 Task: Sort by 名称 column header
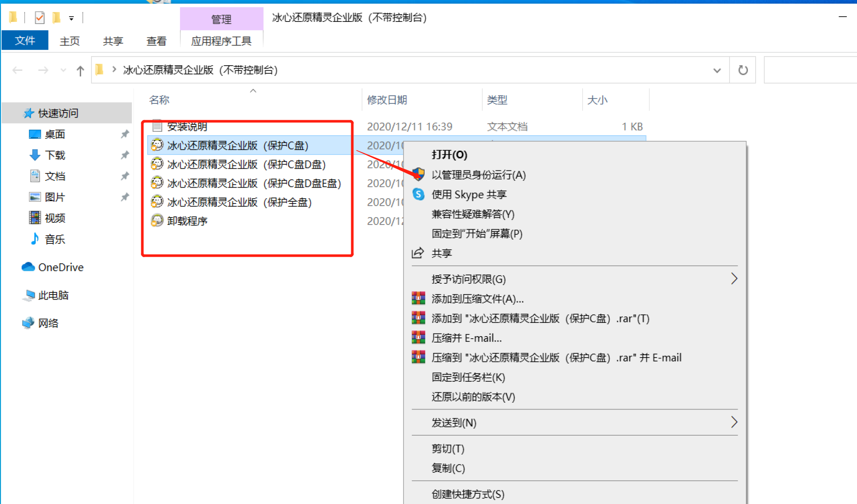coord(159,100)
